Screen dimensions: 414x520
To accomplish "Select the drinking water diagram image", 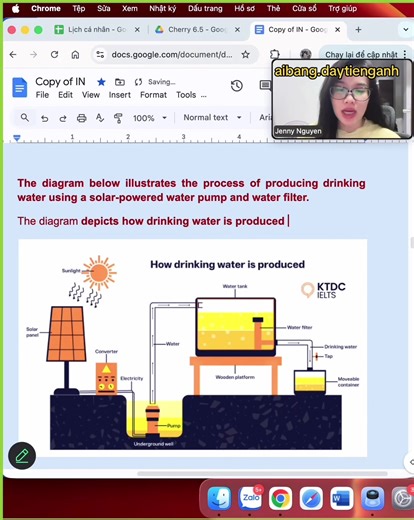I will (x=193, y=348).
